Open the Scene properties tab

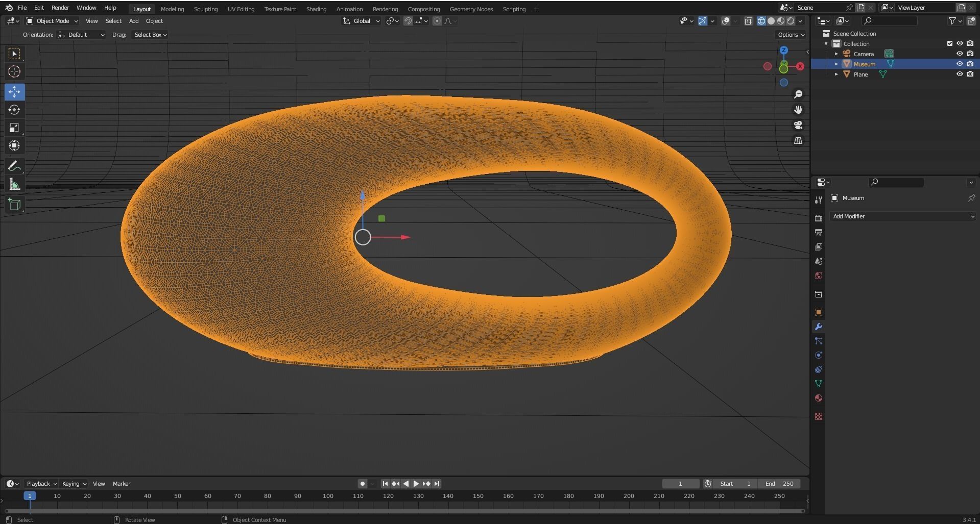(x=819, y=261)
